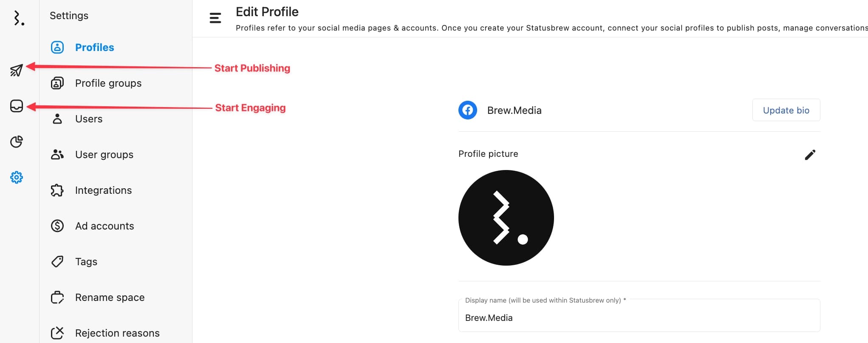Click the Brew.Media profile picture thumbnail
The image size is (868, 343).
[x=506, y=218]
